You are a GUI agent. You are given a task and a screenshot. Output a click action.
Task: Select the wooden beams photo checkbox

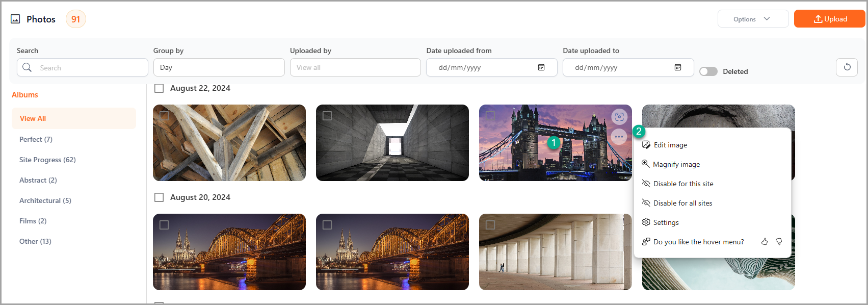164,116
